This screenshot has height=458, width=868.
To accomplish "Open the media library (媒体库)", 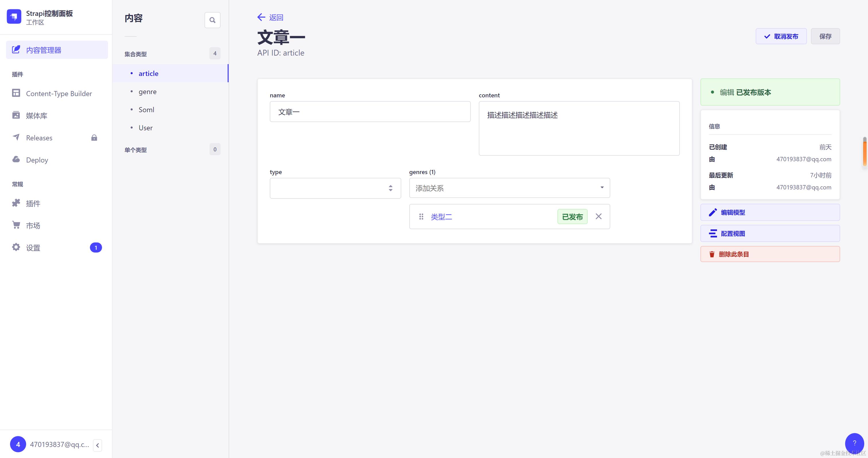I will pos(36,116).
